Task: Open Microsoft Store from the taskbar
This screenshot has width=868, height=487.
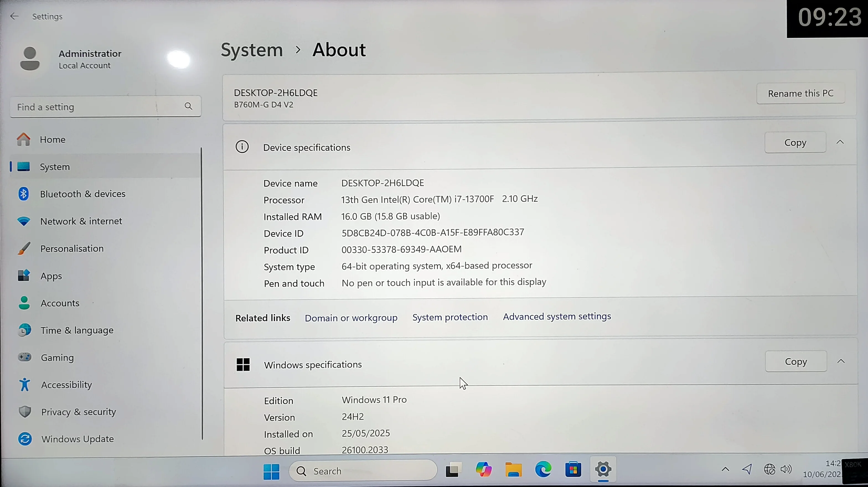Action: pos(573,469)
